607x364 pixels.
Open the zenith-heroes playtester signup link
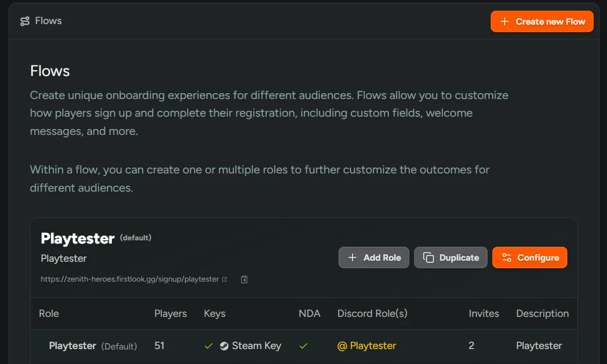(130, 279)
